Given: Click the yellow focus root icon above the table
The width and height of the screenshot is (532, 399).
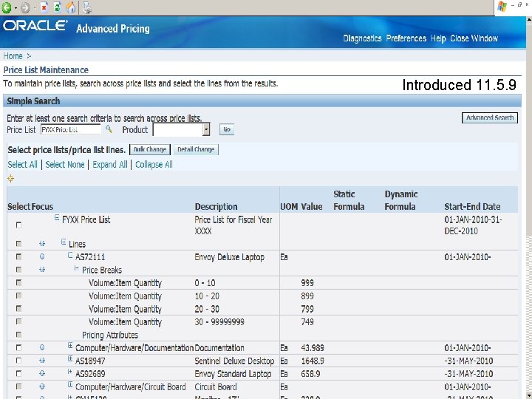Looking at the screenshot, I should pyautogui.click(x=10, y=179).
